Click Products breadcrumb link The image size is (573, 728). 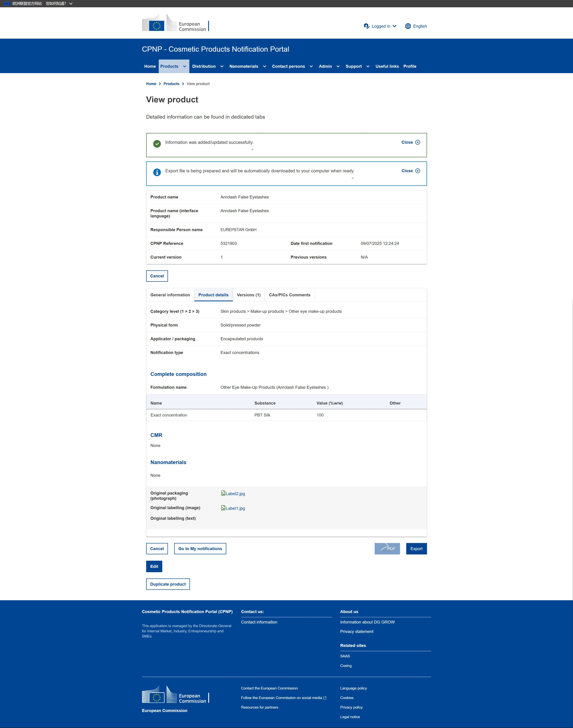coord(171,84)
